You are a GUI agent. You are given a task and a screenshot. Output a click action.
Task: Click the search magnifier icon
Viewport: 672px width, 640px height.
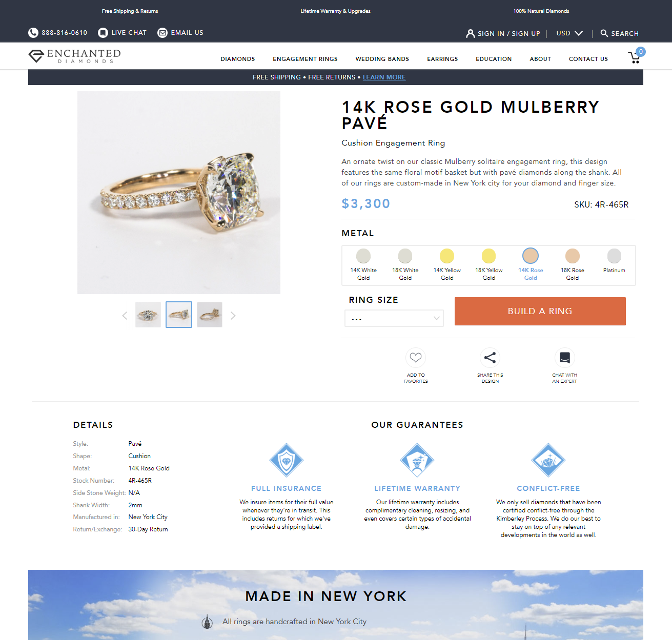pyautogui.click(x=604, y=33)
